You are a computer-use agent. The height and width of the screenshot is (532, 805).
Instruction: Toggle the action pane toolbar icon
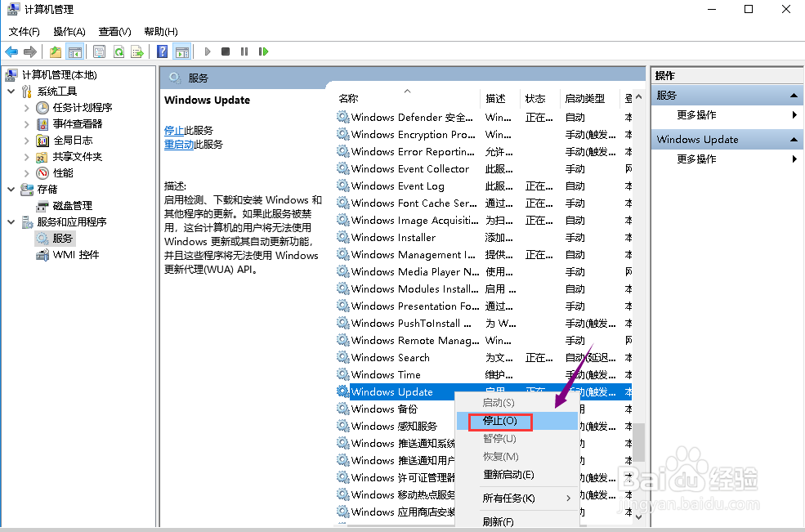pyautogui.click(x=181, y=51)
